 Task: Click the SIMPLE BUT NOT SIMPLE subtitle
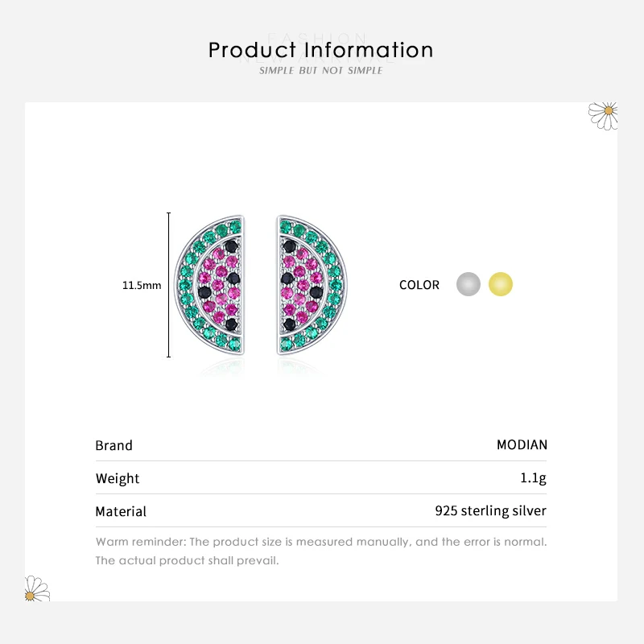click(x=321, y=71)
